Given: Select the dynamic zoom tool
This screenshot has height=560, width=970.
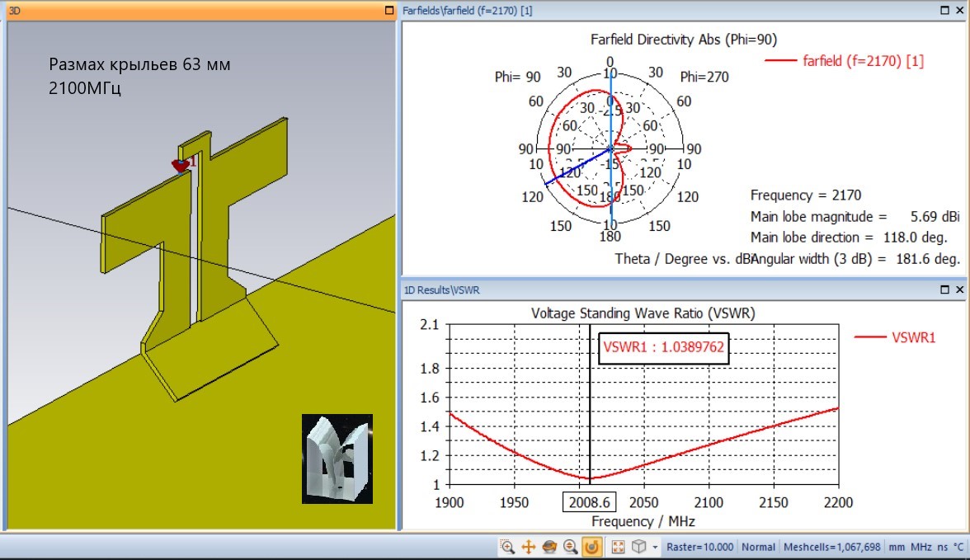Looking at the screenshot, I should [571, 547].
